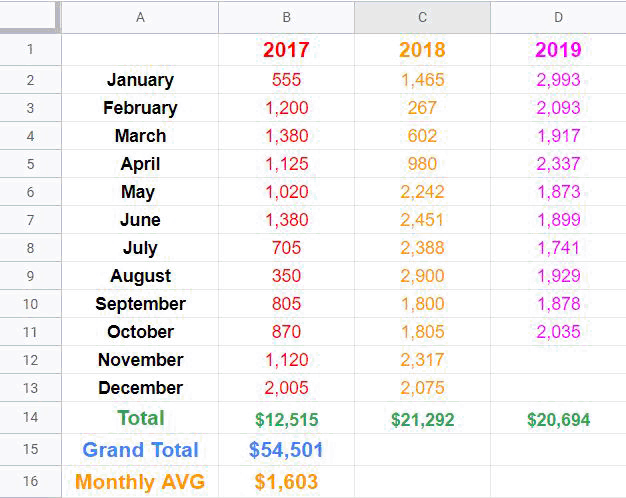Select the $1,603 monthly average cell
Image resolution: width=626 pixels, height=498 pixels.
tap(287, 482)
